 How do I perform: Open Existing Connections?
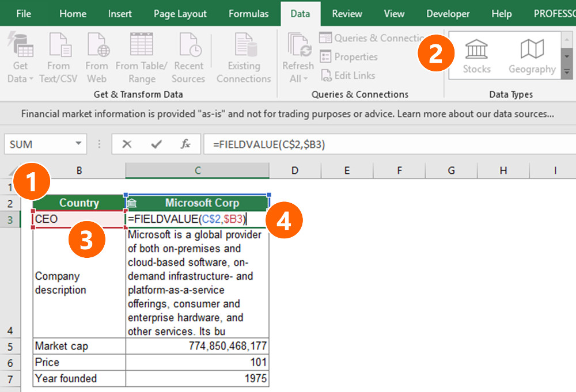(244, 58)
